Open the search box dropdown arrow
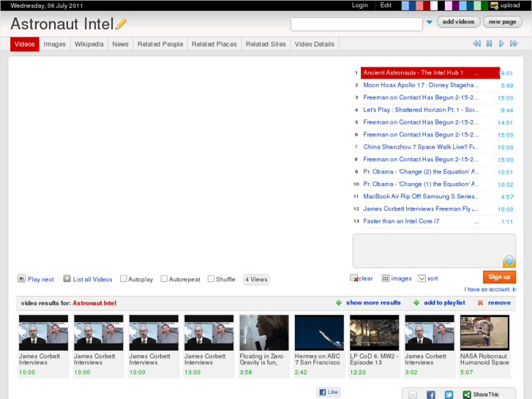The width and height of the screenshot is (532, 399). [x=430, y=22]
